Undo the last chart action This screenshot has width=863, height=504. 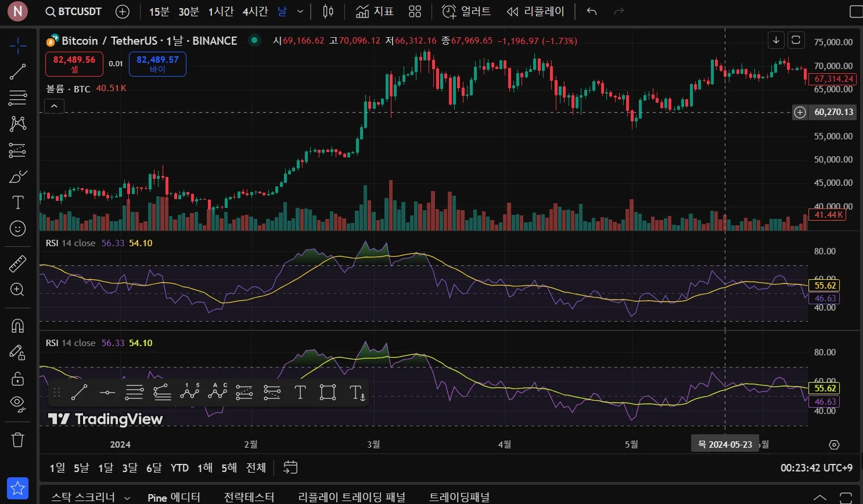pos(592,12)
